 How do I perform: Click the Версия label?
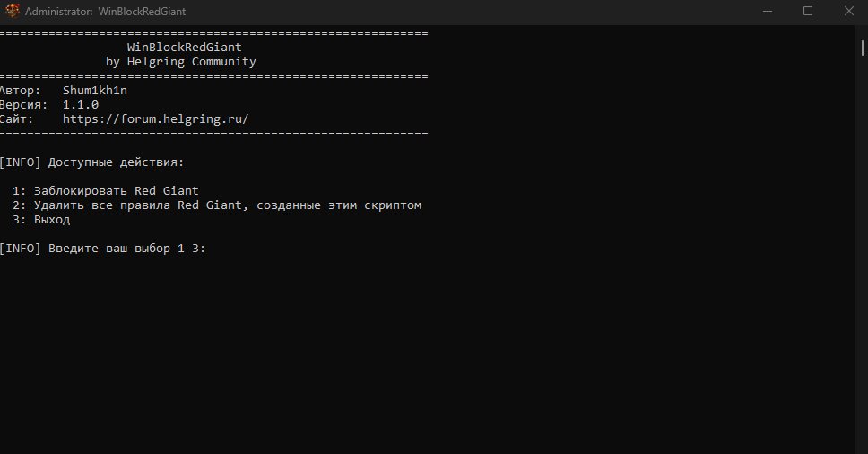23,105
